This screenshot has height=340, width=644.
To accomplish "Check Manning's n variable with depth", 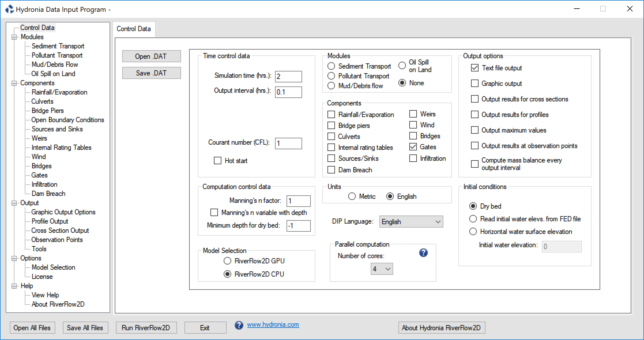I will [x=214, y=212].
